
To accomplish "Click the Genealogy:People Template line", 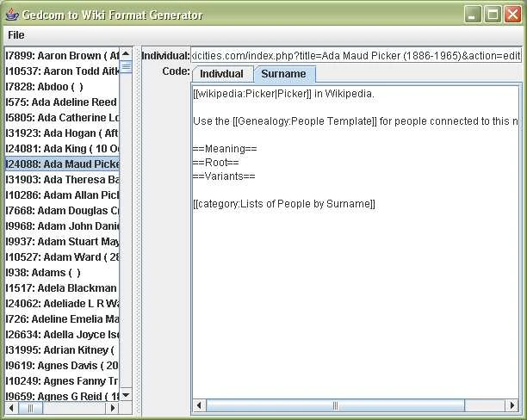I will pos(356,121).
